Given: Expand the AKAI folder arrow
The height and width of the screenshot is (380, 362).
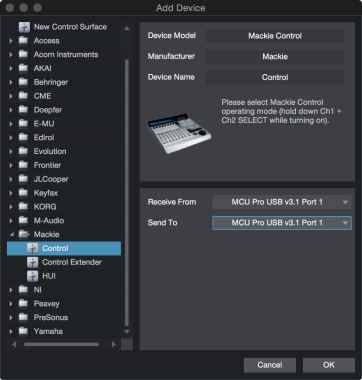Looking at the screenshot, I should (x=11, y=68).
